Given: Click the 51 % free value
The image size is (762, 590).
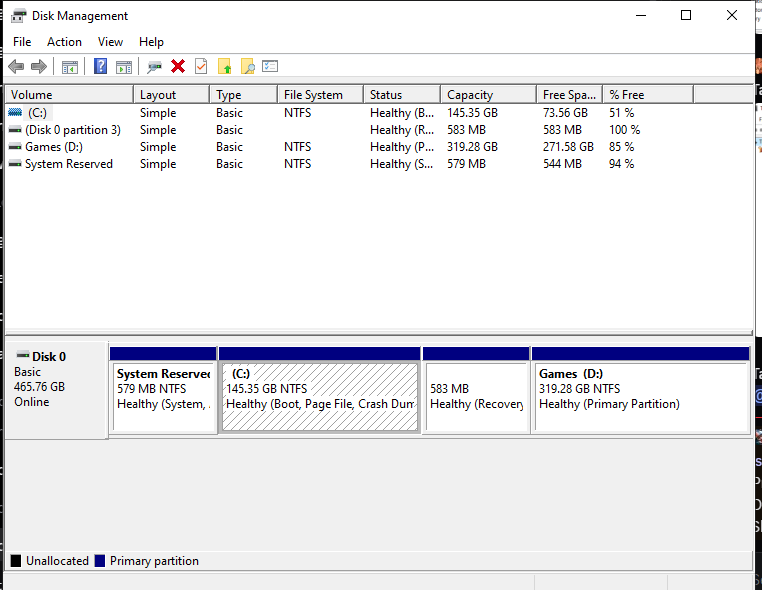Looking at the screenshot, I should tap(622, 113).
